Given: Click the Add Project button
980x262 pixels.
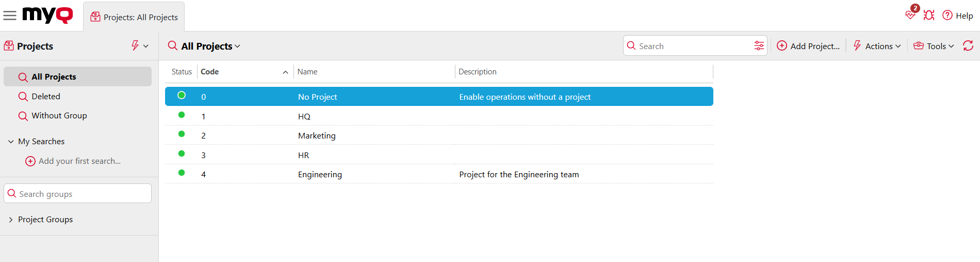Looking at the screenshot, I should coord(808,46).
